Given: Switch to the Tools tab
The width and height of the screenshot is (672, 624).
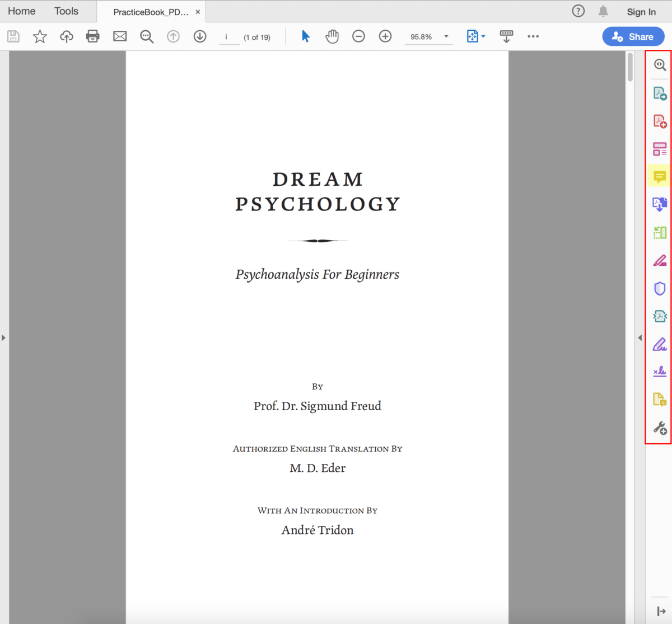Looking at the screenshot, I should pos(66,11).
